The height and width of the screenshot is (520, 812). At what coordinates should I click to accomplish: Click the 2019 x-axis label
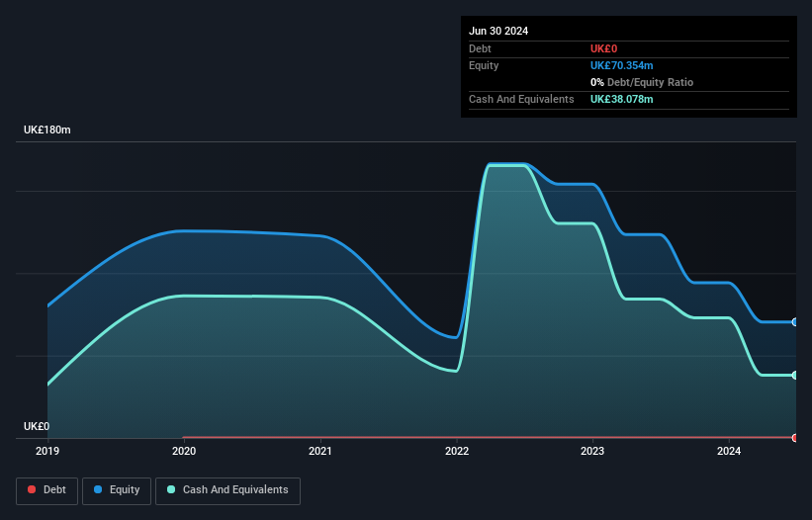click(47, 451)
